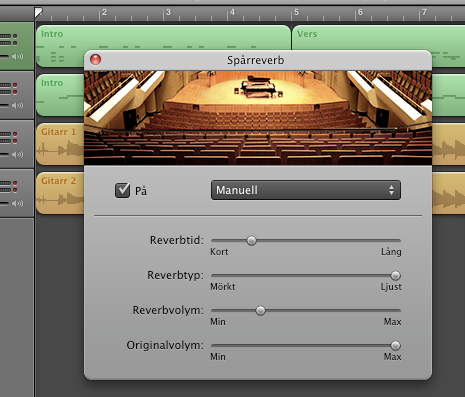The image size is (465, 397).
Task: Click the speaker icon on second track
Action: pos(17,105)
